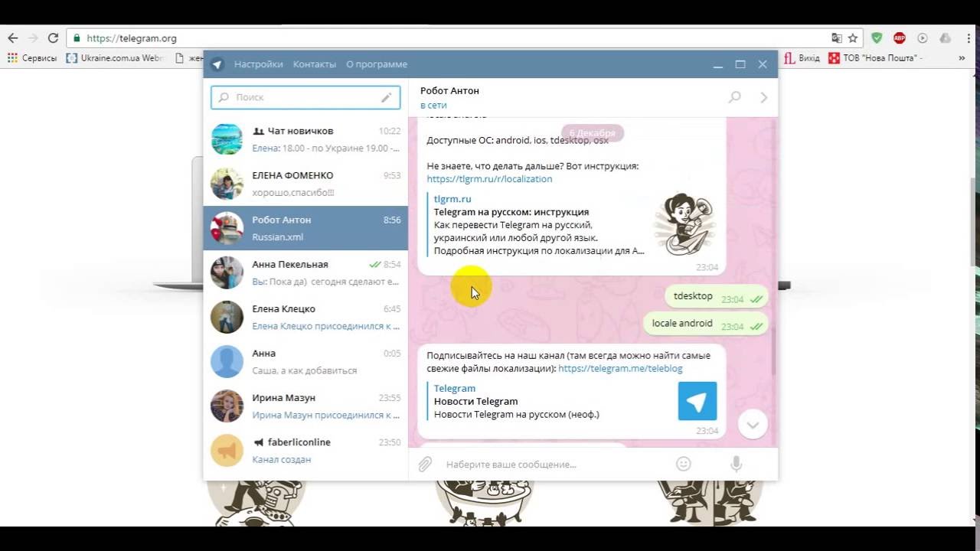Open the Вихід bookmark
This screenshot has width=980, height=551.
802,57
